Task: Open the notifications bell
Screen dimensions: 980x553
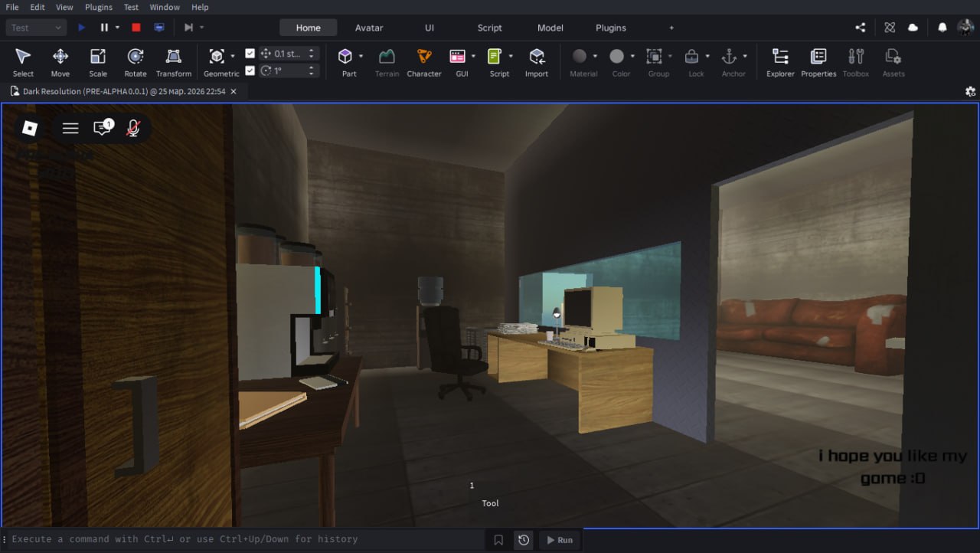Action: pyautogui.click(x=942, y=28)
